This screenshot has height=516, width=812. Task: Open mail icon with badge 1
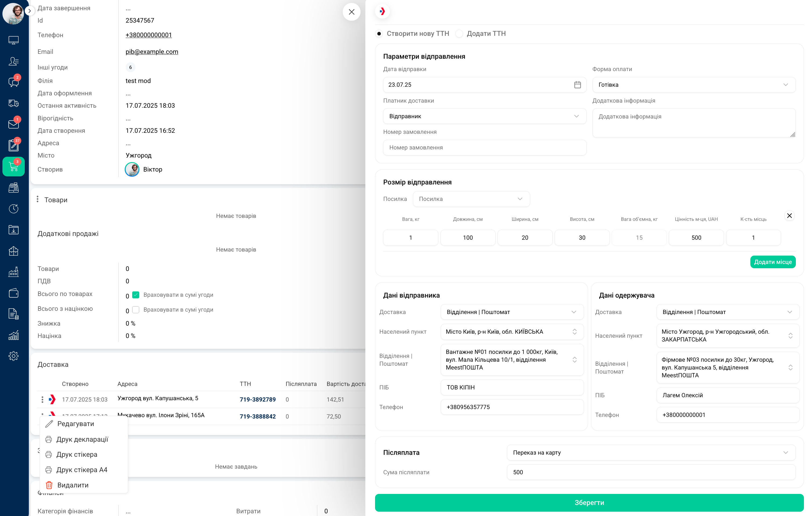click(13, 124)
